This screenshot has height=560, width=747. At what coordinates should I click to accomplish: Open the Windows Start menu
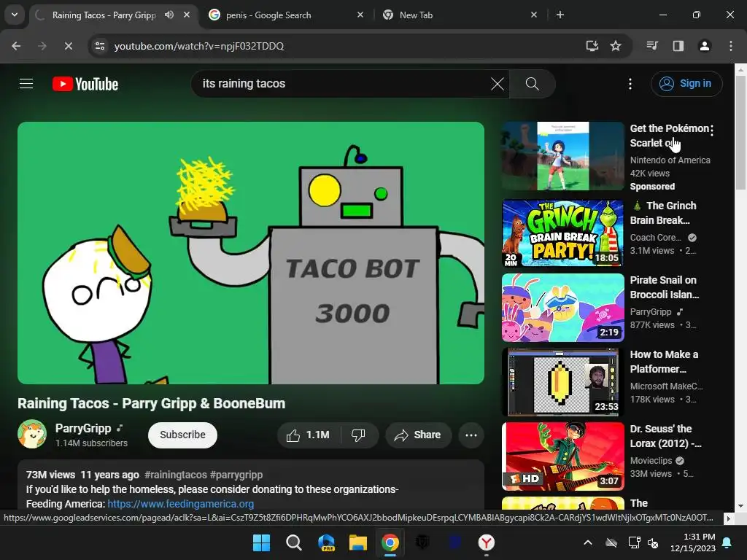[261, 542]
